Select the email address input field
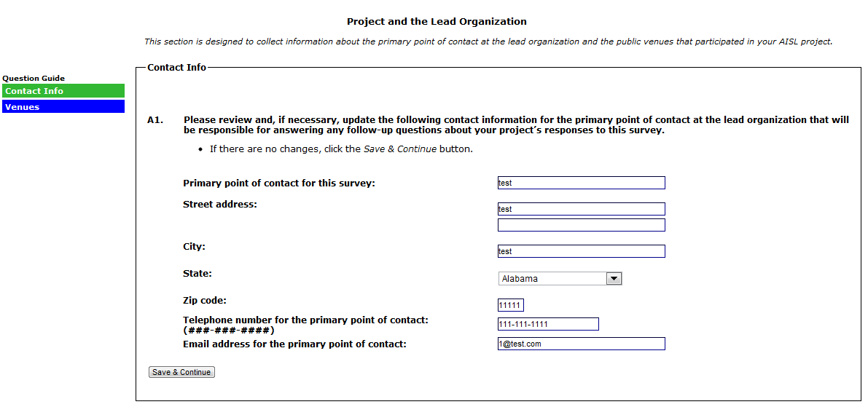The image size is (868, 407). point(581,344)
